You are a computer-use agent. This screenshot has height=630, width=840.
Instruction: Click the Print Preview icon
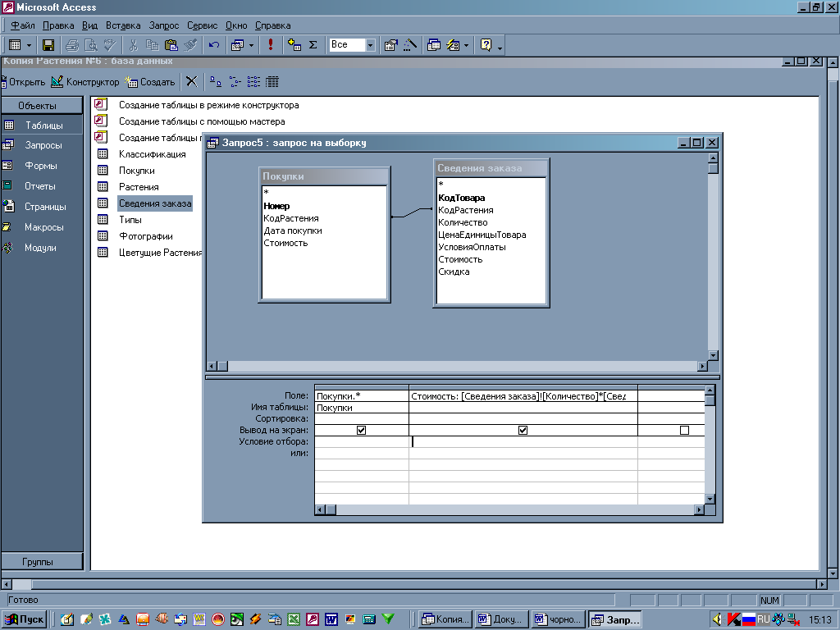[x=91, y=45]
